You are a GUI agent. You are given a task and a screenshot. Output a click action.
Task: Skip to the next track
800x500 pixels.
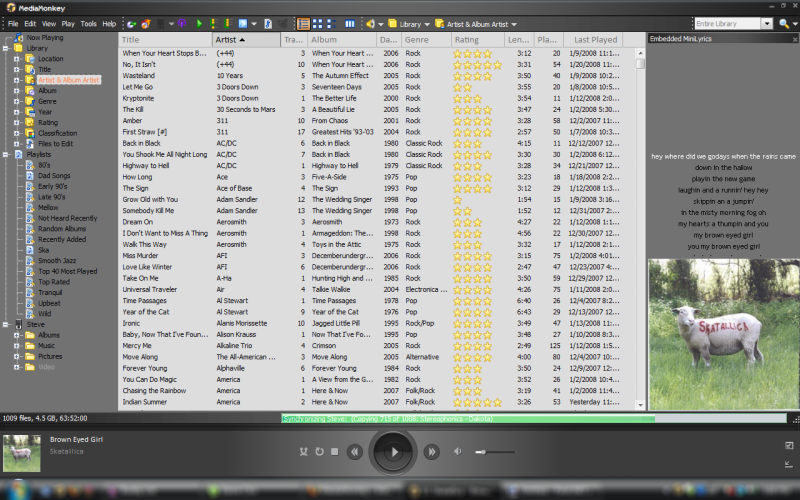[431, 452]
